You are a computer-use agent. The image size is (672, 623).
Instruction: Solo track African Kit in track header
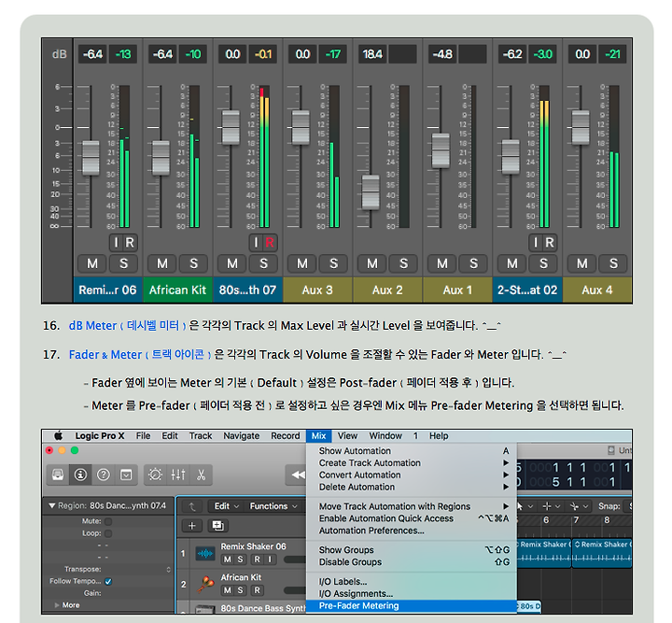click(x=240, y=590)
